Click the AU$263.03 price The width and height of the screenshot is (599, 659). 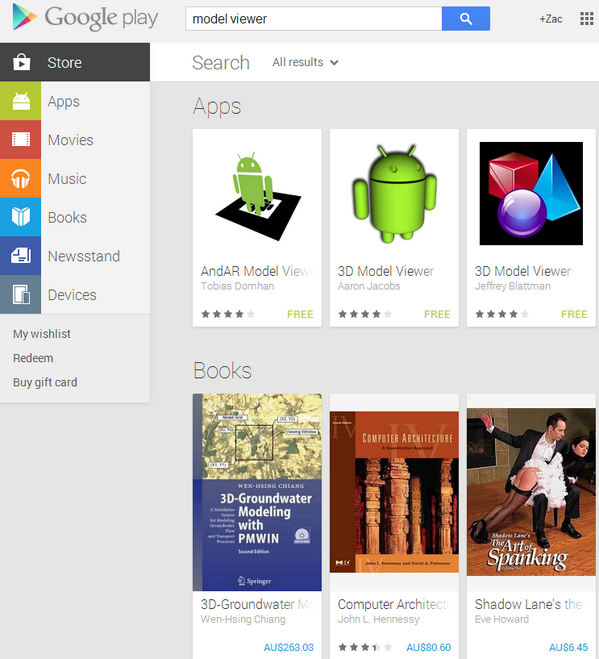click(x=288, y=647)
